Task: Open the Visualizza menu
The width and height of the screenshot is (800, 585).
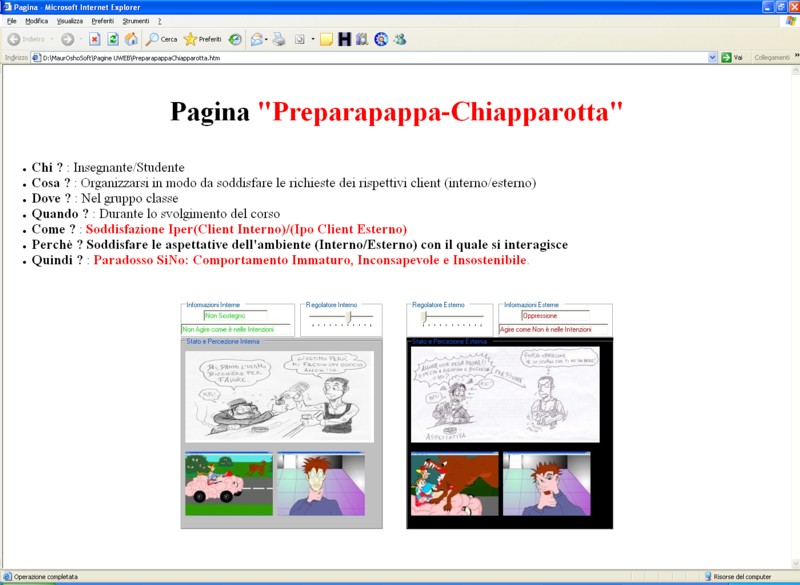Action: coord(69,21)
